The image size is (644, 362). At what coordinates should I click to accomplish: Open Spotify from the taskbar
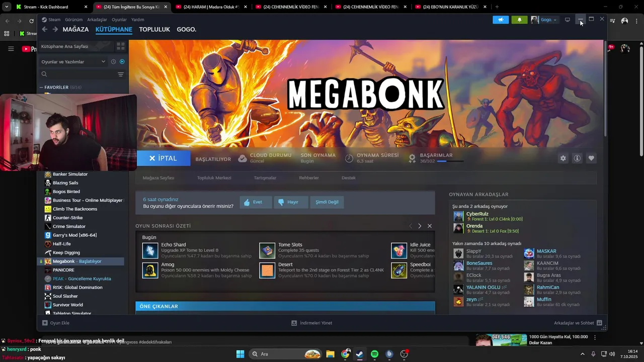click(x=374, y=354)
